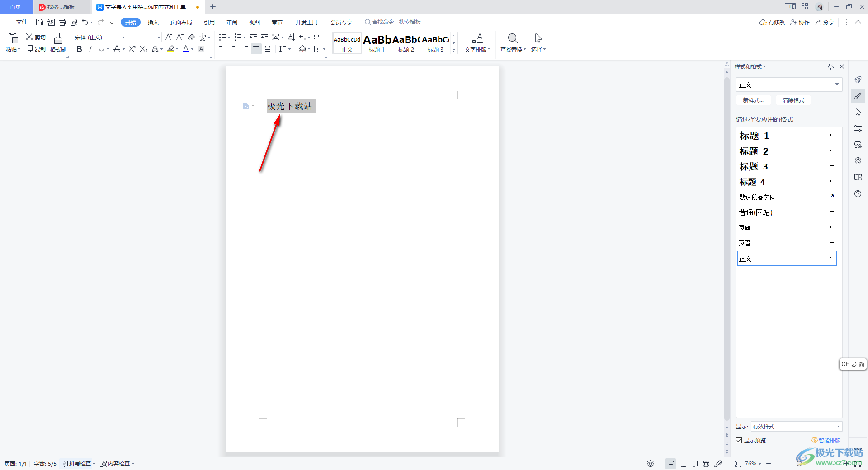The width and height of the screenshot is (868, 470).
Task: Open 文字排版 text layout tool
Action: coord(477,43)
